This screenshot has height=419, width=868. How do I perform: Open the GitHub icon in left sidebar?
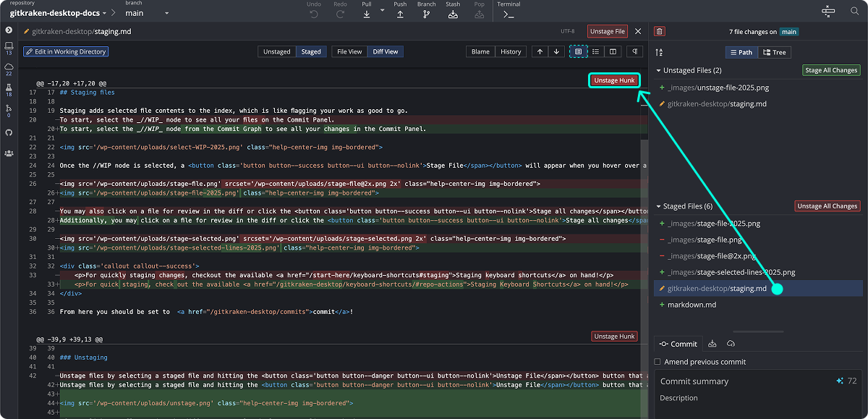pyautogui.click(x=9, y=132)
